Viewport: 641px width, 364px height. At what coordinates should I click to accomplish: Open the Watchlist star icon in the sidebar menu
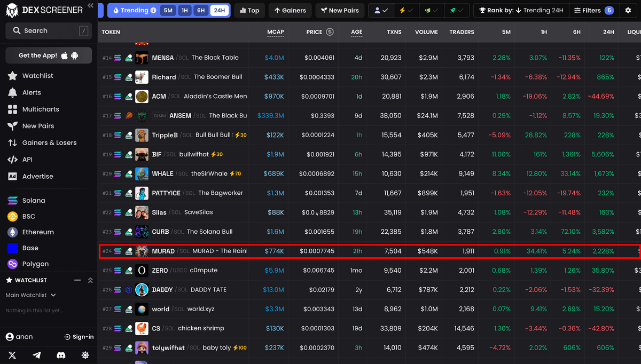12,76
